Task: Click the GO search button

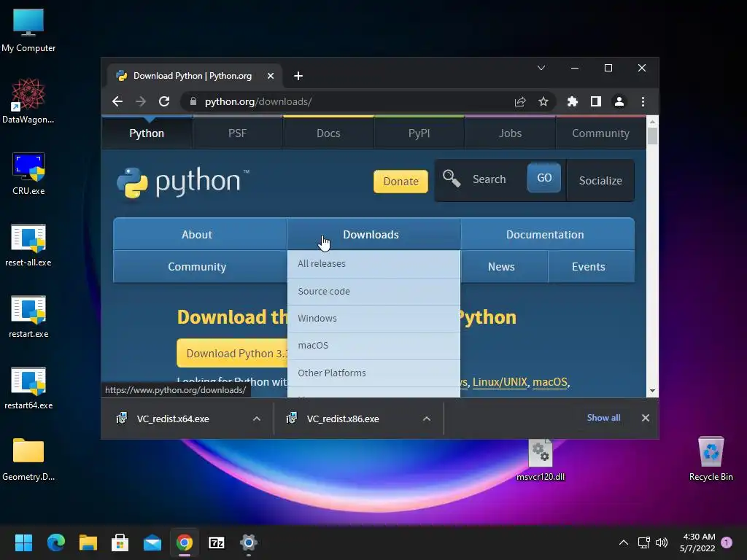Action: (544, 178)
